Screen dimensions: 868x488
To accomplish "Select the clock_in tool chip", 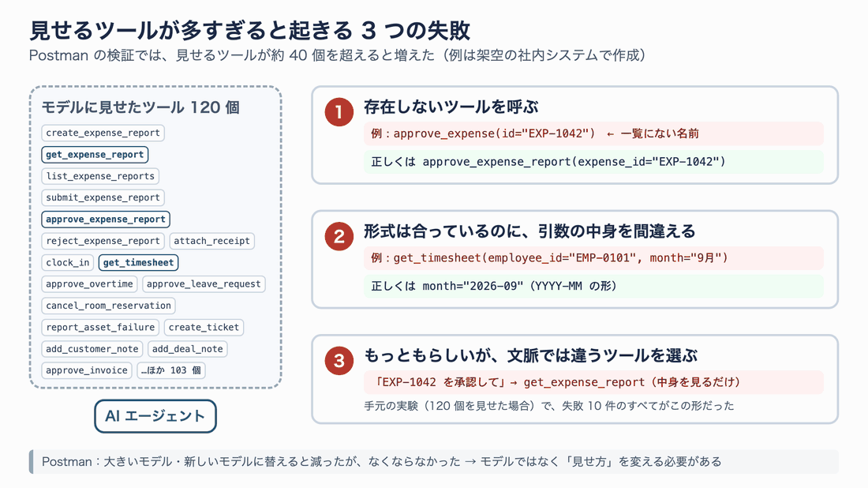I will [x=68, y=262].
